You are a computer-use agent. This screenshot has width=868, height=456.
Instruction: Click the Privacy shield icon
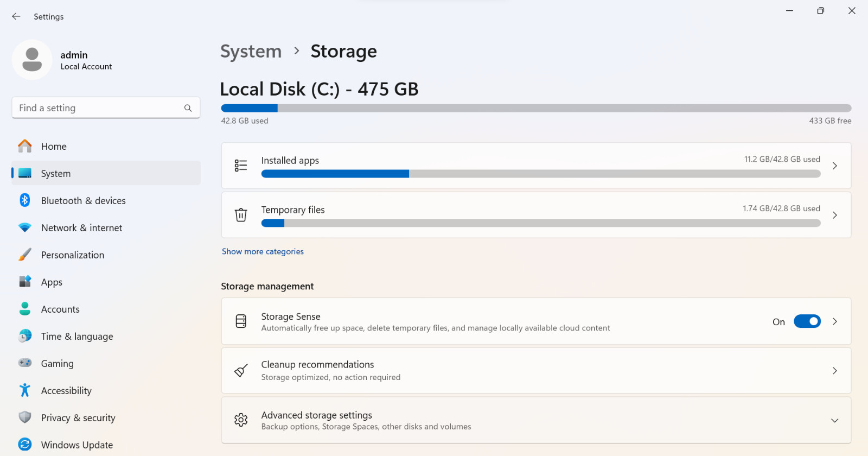click(25, 417)
